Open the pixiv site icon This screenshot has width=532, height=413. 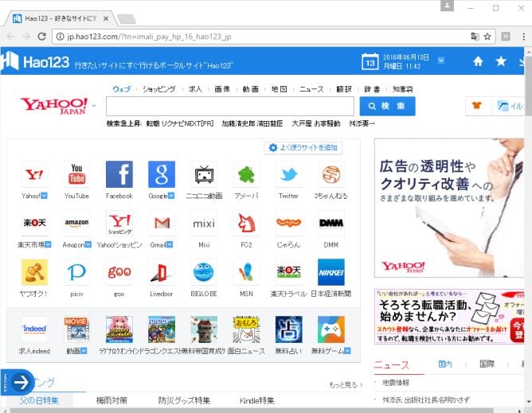pos(76,272)
